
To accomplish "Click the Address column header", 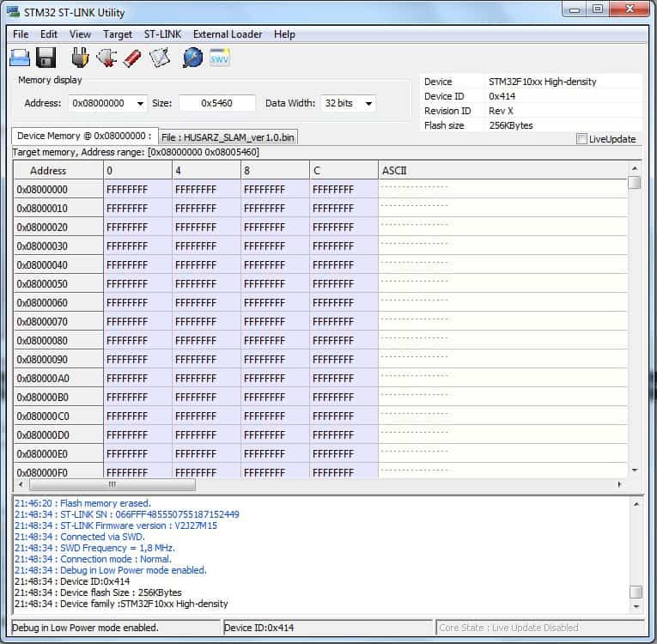I will coord(58,171).
